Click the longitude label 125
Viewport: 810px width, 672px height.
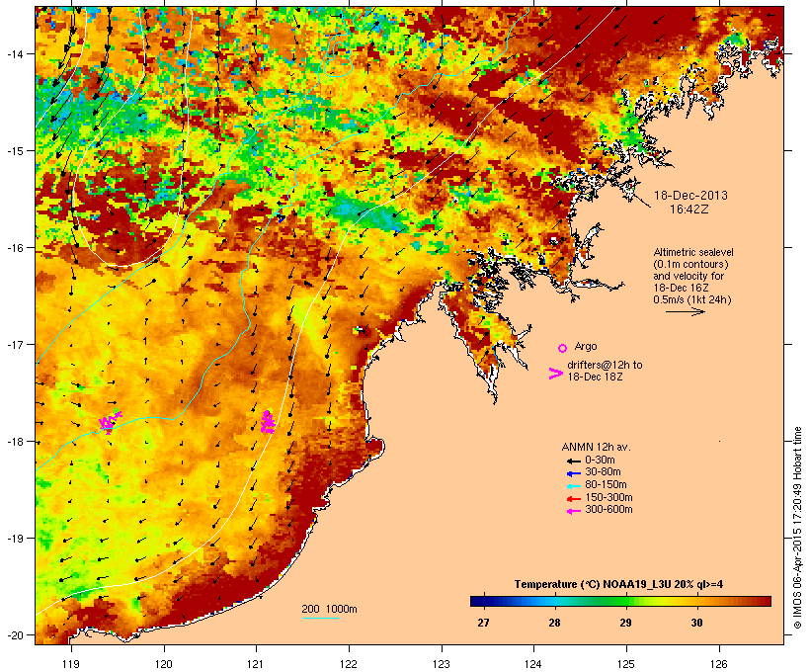[626, 664]
